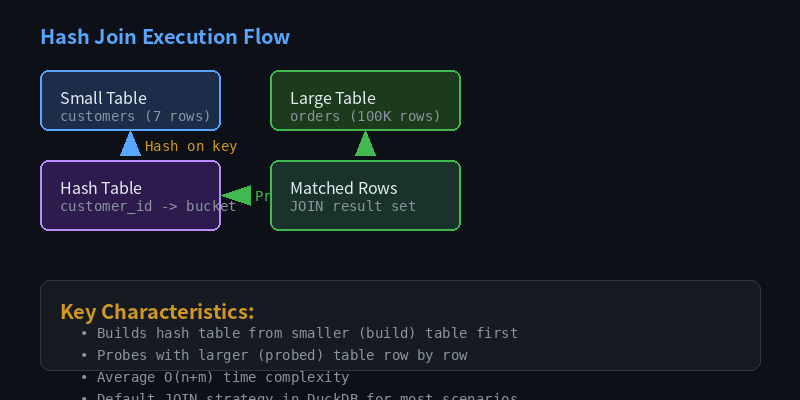Click the purple Hash Table box
Viewport: 800px width, 400px height.
click(x=131, y=195)
